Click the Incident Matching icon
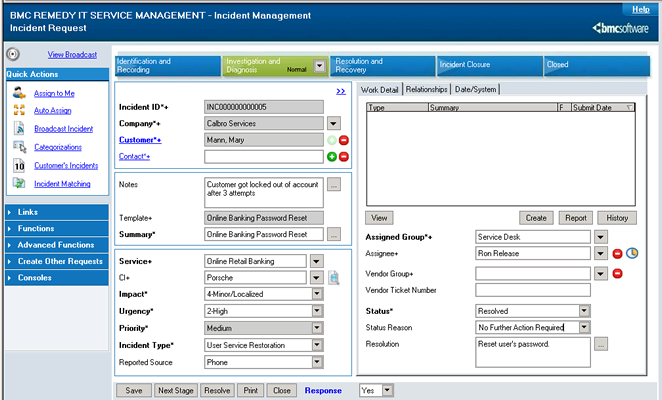662x400 pixels. tap(19, 183)
